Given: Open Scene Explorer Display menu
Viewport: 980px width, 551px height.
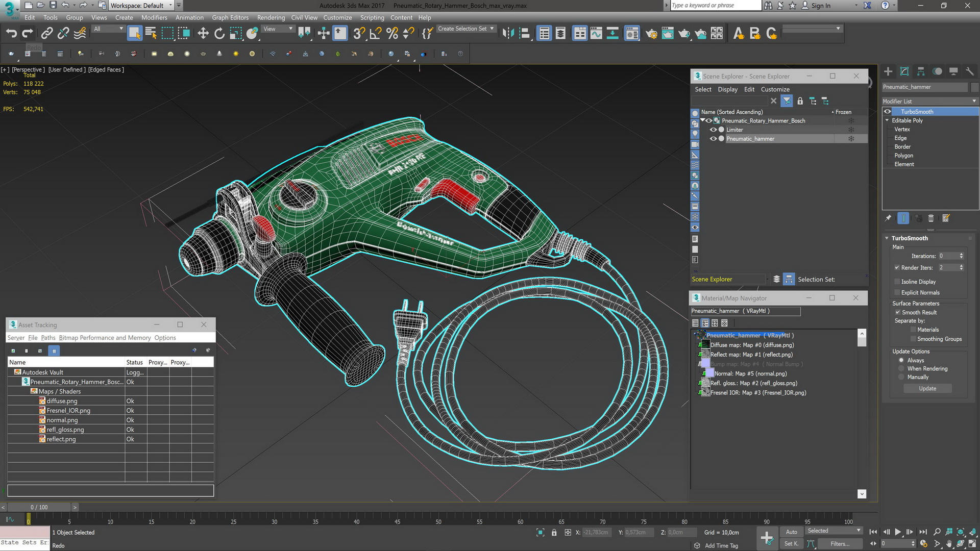Looking at the screenshot, I should point(727,89).
